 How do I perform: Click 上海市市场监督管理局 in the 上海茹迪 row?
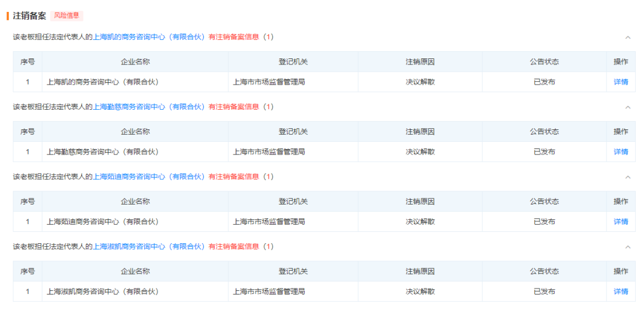[x=269, y=221]
